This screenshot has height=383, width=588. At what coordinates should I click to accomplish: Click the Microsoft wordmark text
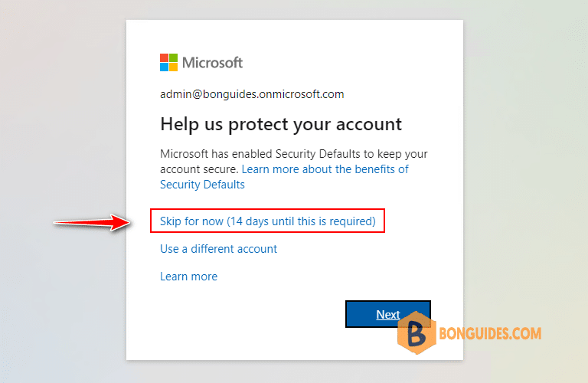pos(212,63)
